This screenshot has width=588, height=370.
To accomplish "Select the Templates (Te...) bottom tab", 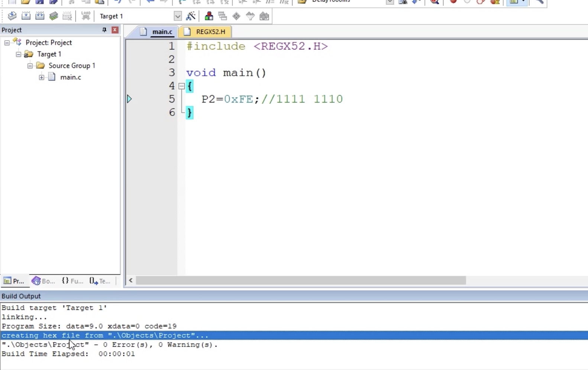I will [x=100, y=281].
